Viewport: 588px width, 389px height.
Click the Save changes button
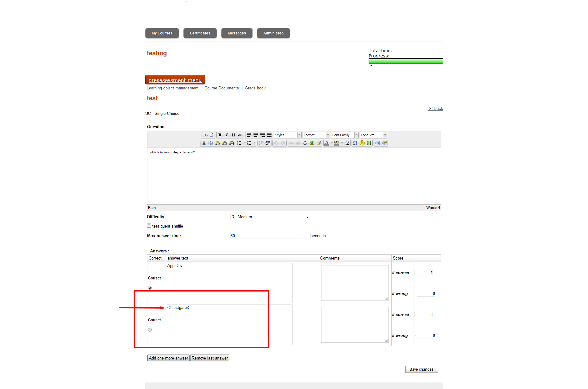click(421, 369)
